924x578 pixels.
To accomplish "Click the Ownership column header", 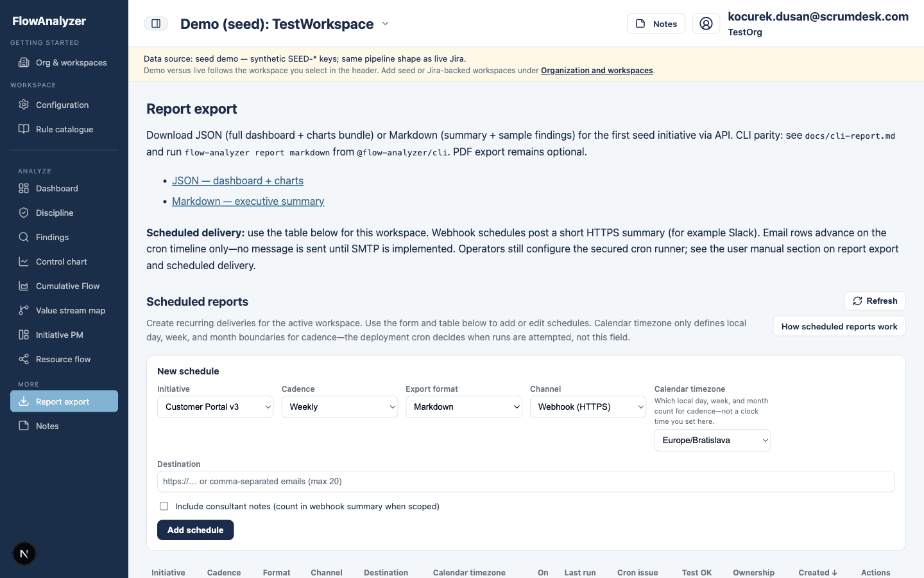I will coord(754,573).
